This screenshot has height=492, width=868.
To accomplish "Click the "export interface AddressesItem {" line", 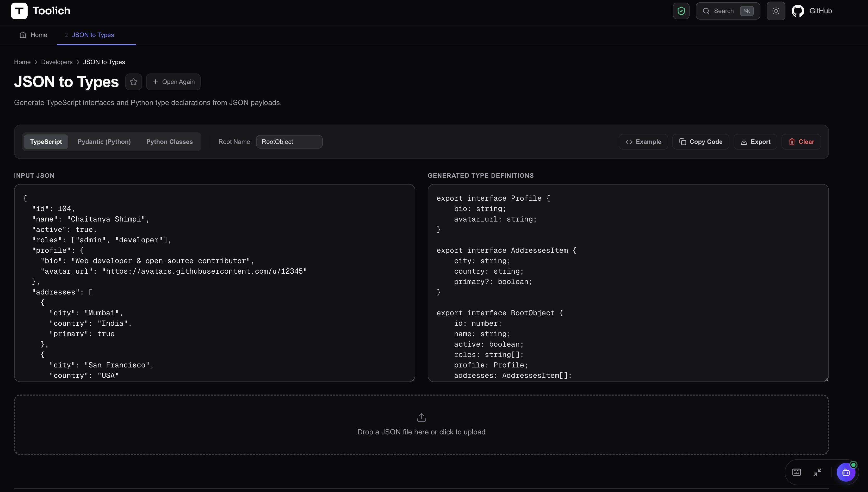I will pos(506,250).
